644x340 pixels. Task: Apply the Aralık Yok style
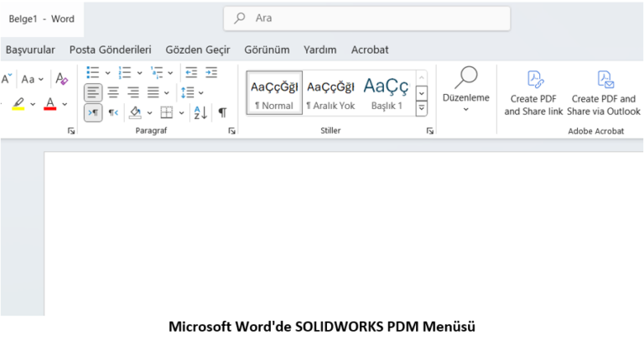[330, 92]
